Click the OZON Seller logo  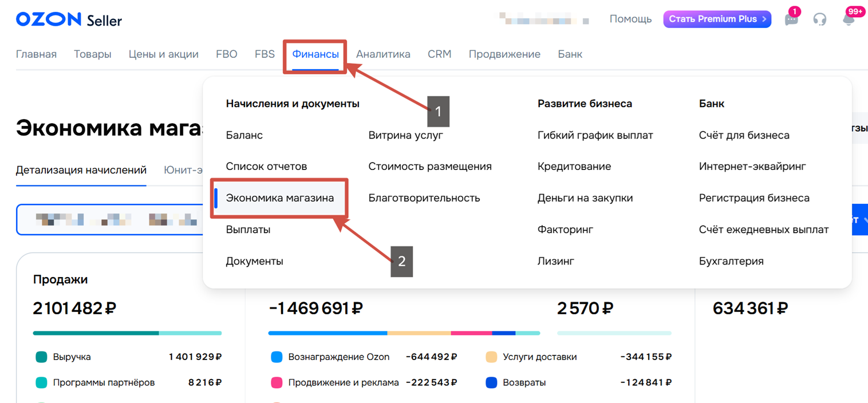point(69,19)
